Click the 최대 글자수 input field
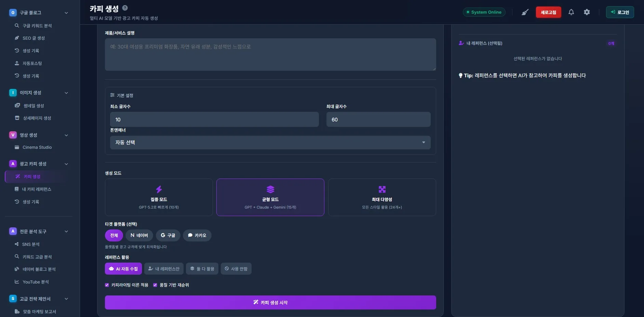Image resolution: width=644 pixels, height=317 pixels. pyautogui.click(x=378, y=119)
